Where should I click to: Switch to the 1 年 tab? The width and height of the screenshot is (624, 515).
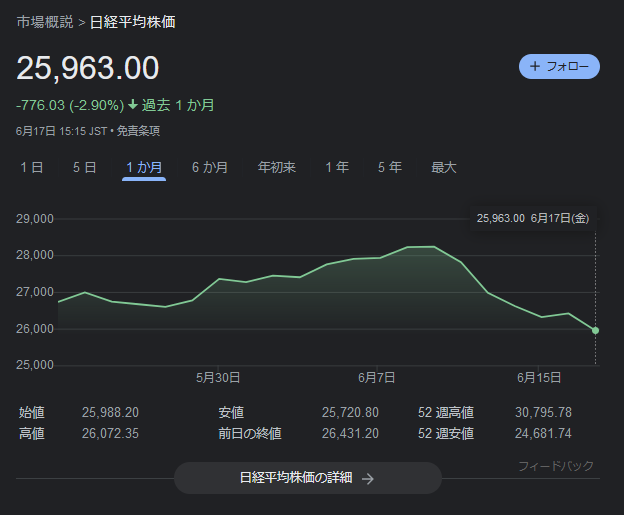coord(337,167)
